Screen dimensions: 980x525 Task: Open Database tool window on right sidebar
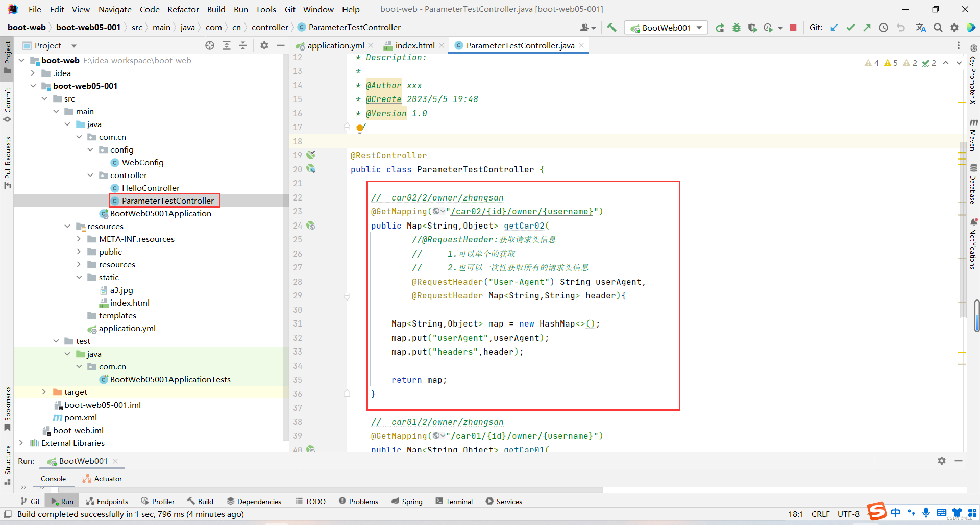click(x=973, y=184)
